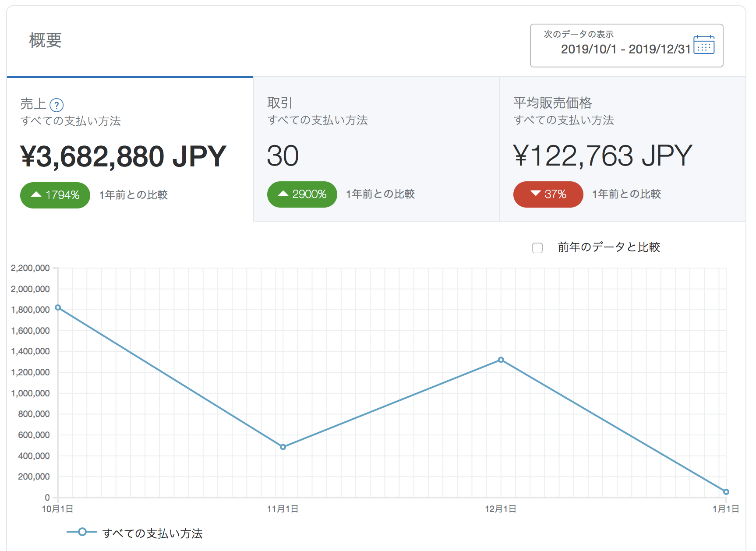Open the 次のデータの表示 date range selector
This screenshot has height=551, width=756.
point(626,46)
